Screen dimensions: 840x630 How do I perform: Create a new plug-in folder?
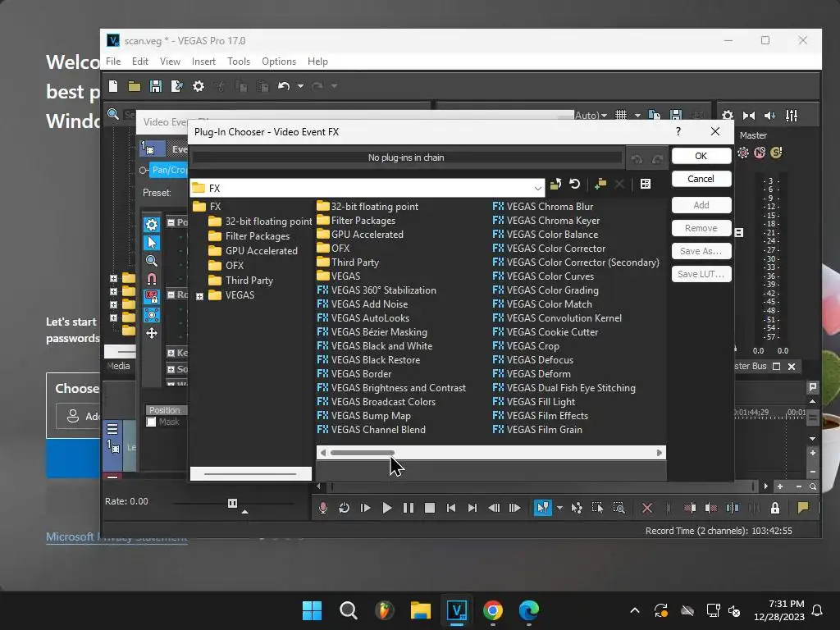(x=600, y=185)
